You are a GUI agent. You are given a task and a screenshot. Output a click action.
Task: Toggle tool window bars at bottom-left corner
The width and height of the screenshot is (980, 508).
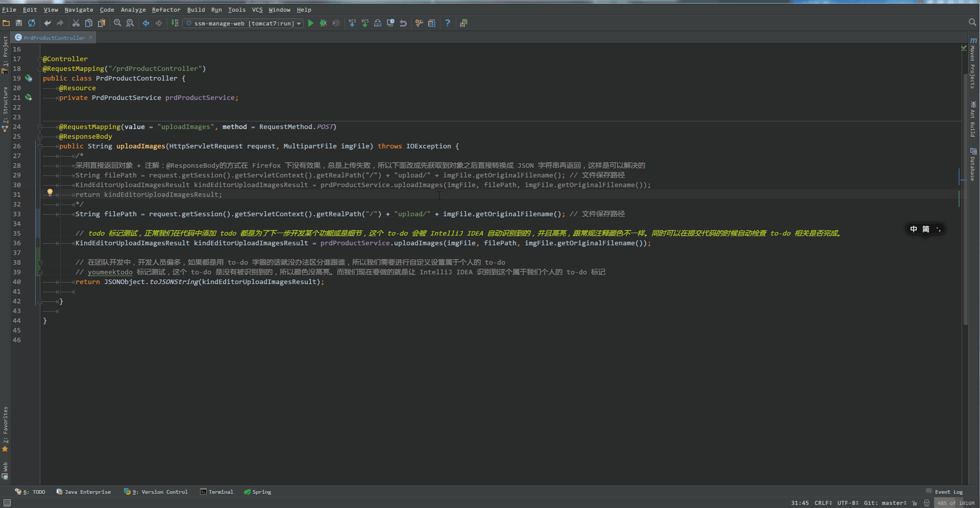[7, 503]
